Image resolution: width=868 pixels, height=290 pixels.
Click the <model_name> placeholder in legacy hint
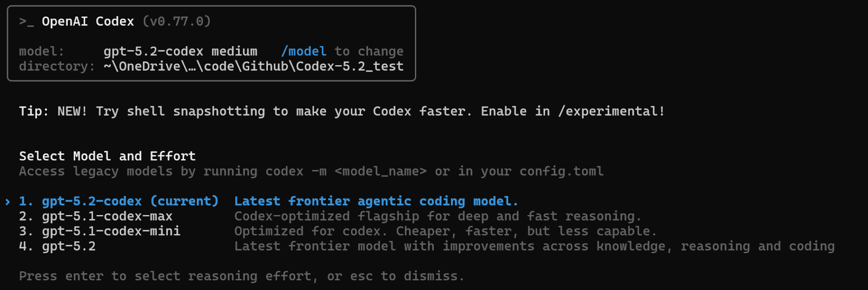(380, 171)
